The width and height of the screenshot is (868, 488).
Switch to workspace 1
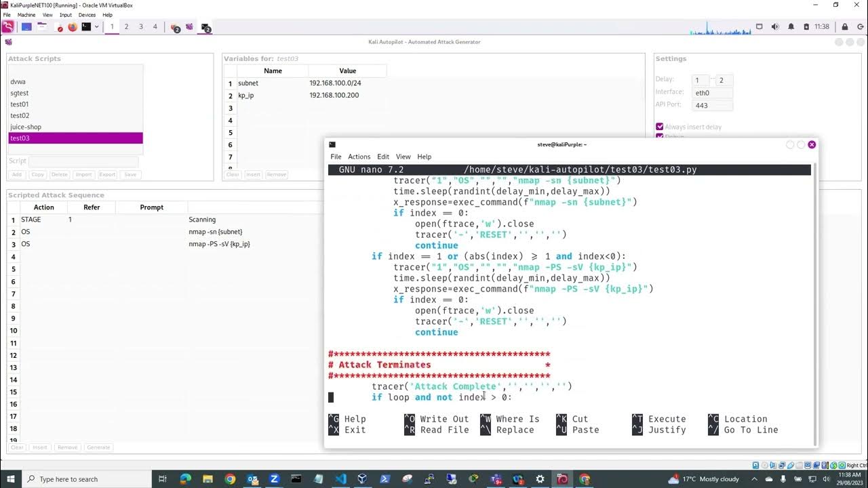tap(112, 27)
